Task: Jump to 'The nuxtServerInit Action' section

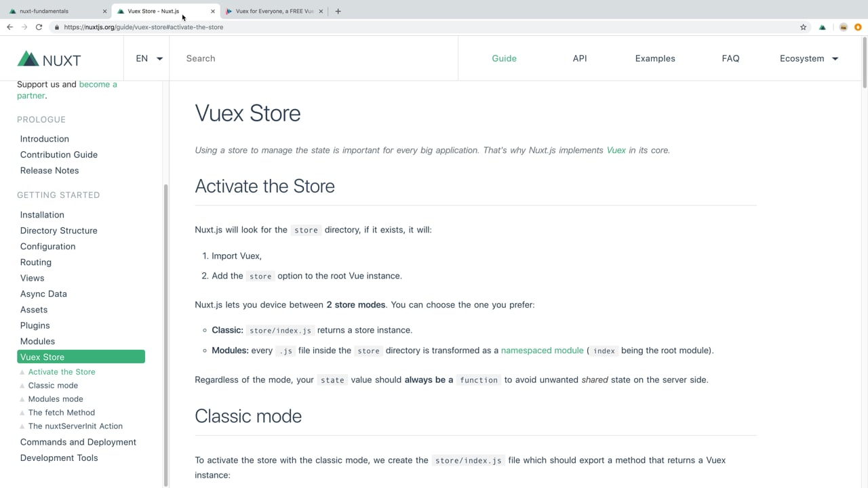Action: click(75, 426)
